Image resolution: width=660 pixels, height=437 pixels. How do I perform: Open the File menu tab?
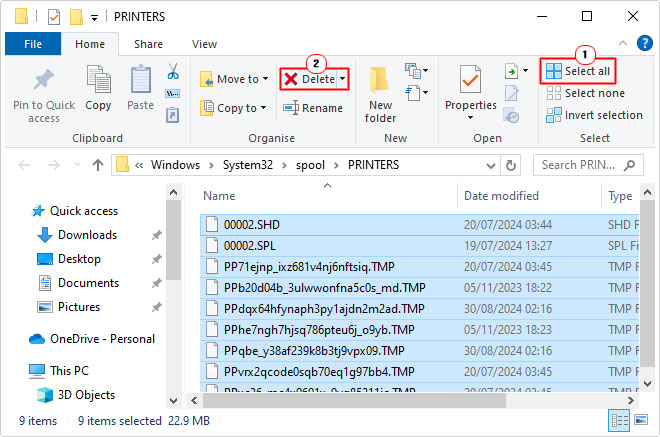pyautogui.click(x=33, y=44)
